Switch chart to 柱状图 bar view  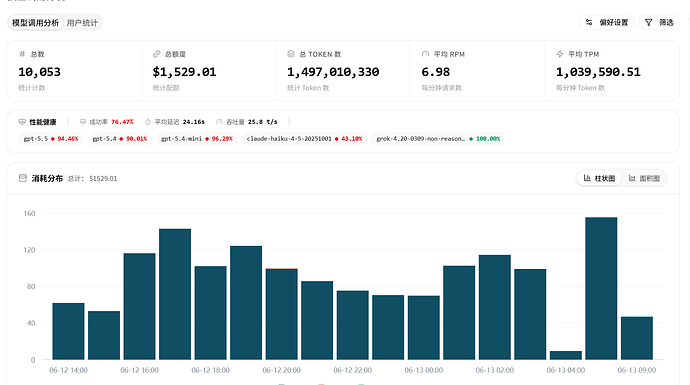pos(599,178)
